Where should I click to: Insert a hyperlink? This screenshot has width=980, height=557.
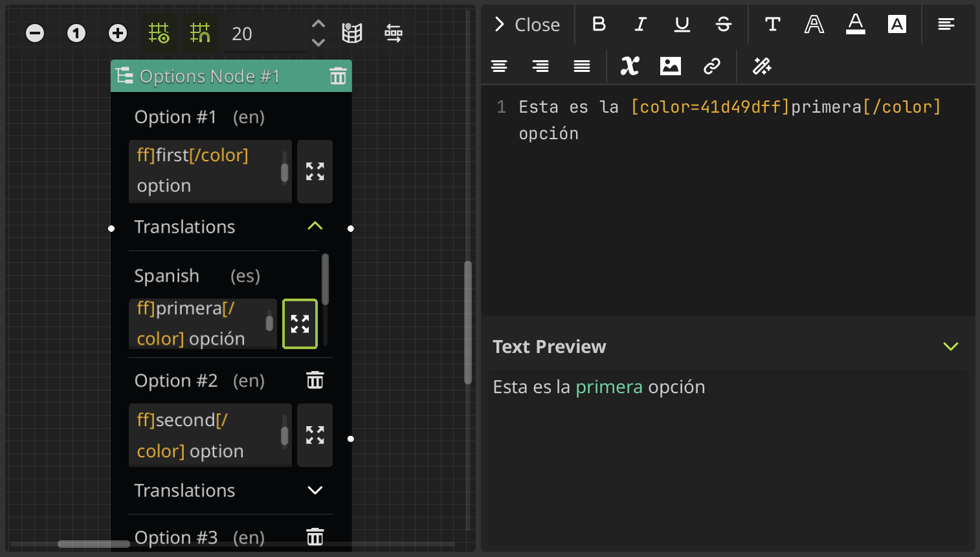712,65
